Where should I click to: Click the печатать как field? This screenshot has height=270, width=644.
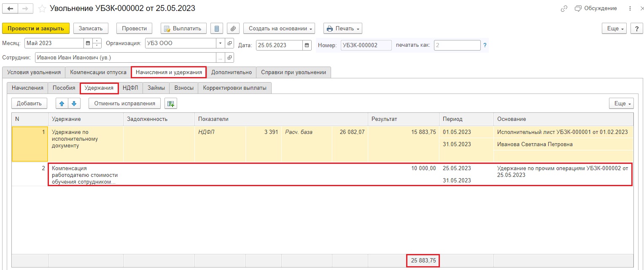(457, 45)
